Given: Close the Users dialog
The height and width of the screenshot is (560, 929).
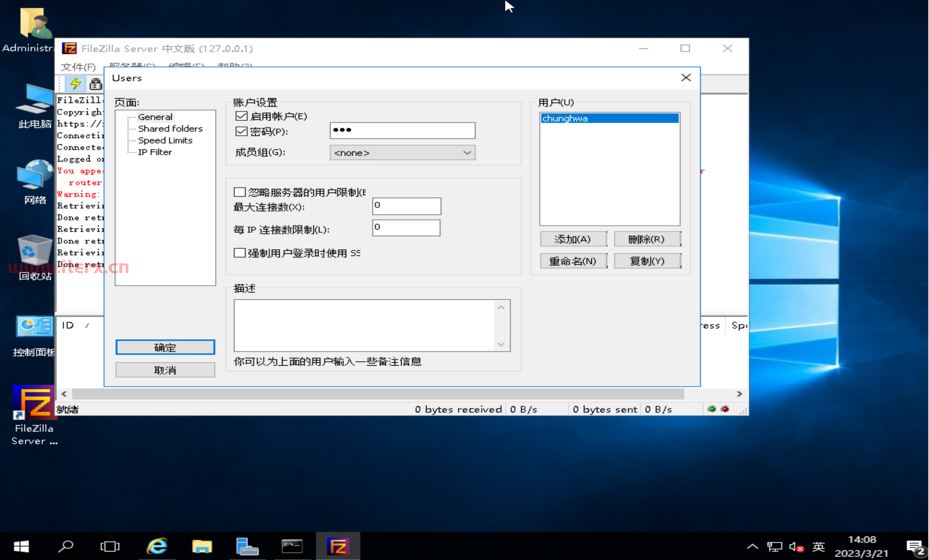Looking at the screenshot, I should pos(686,78).
